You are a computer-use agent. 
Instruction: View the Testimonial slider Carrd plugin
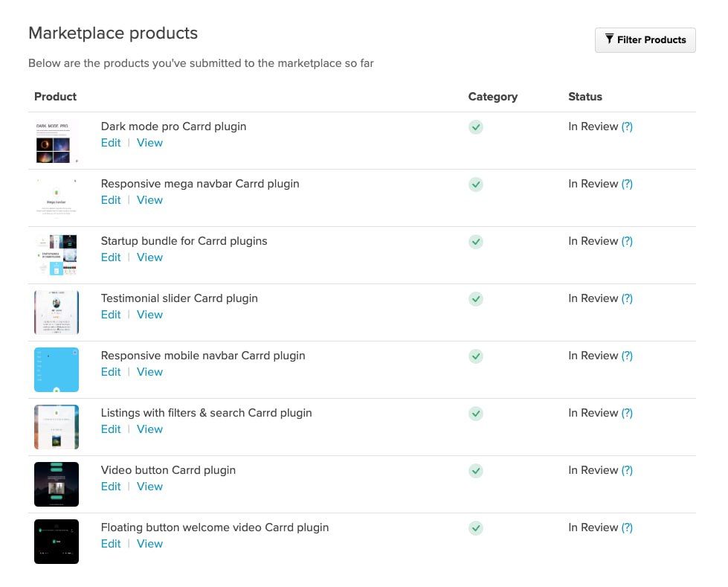point(149,315)
